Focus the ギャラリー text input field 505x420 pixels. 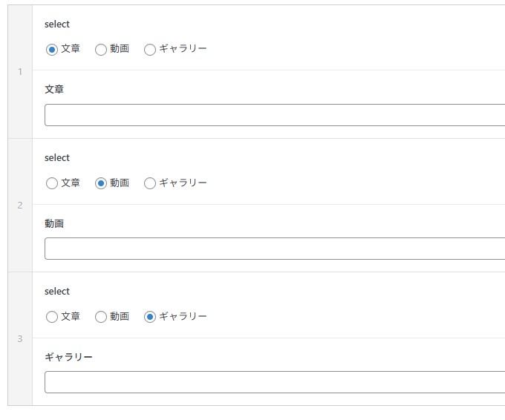(x=275, y=382)
